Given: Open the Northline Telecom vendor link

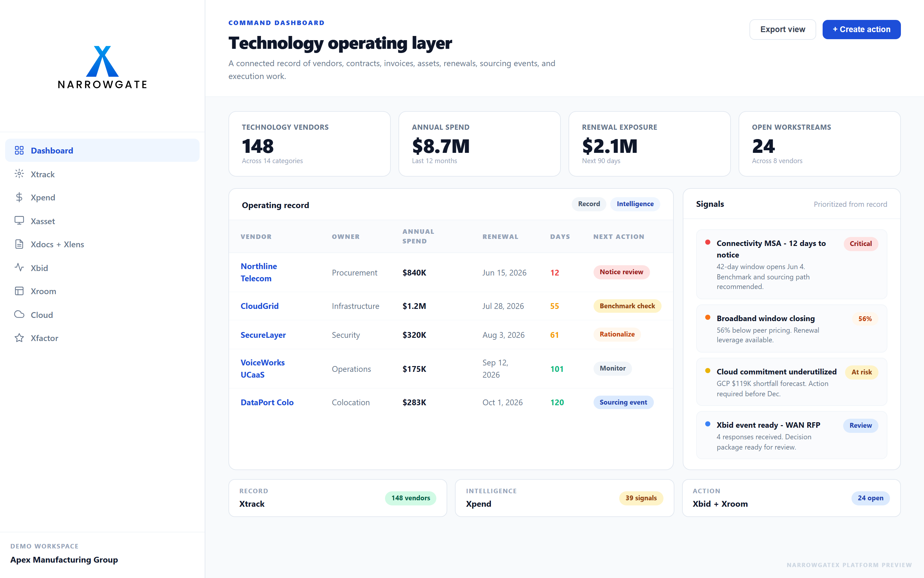Looking at the screenshot, I should 259,272.
